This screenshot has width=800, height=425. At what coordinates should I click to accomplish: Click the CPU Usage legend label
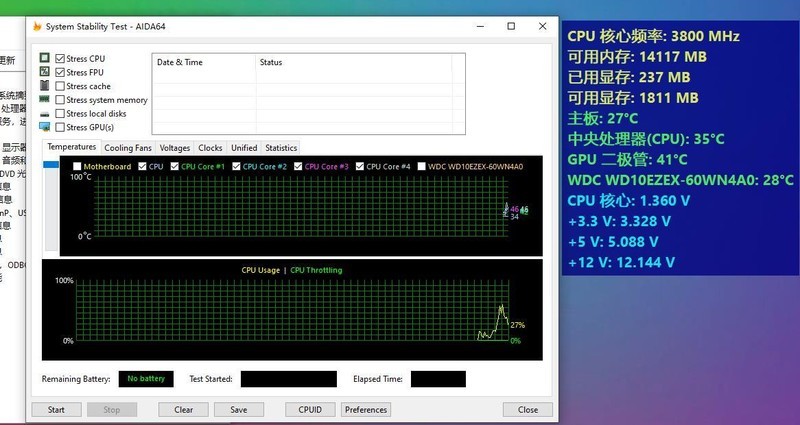[x=261, y=270]
